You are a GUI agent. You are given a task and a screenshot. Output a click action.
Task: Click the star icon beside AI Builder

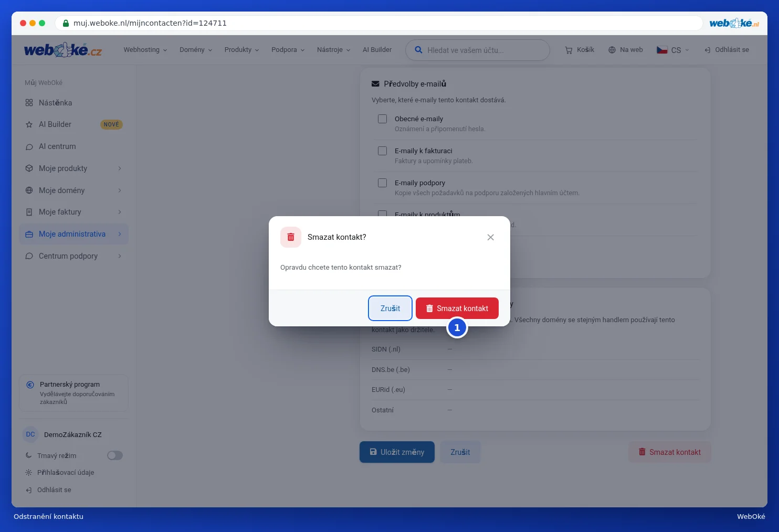tap(29, 125)
